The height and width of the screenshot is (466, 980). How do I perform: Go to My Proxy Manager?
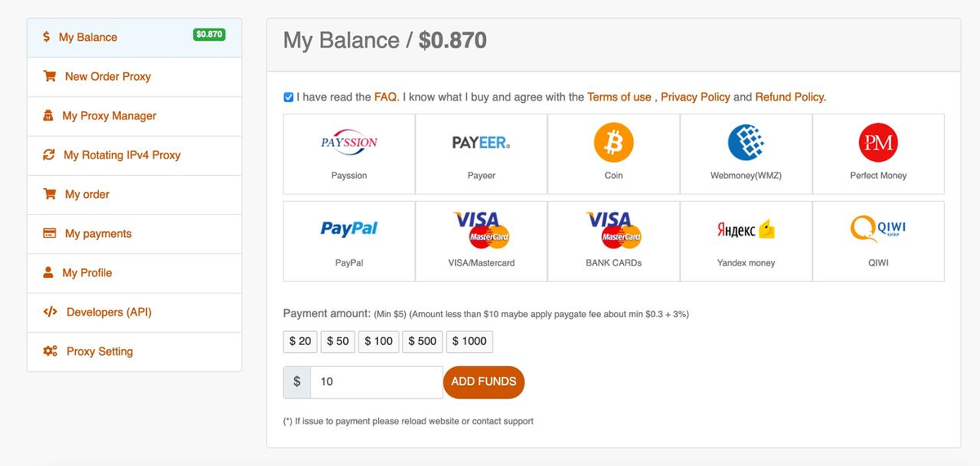134,116
